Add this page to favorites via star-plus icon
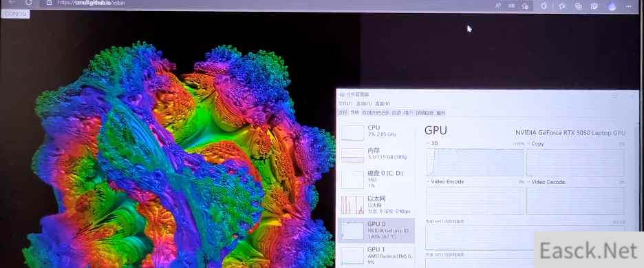644x268 pixels. [x=525, y=6]
